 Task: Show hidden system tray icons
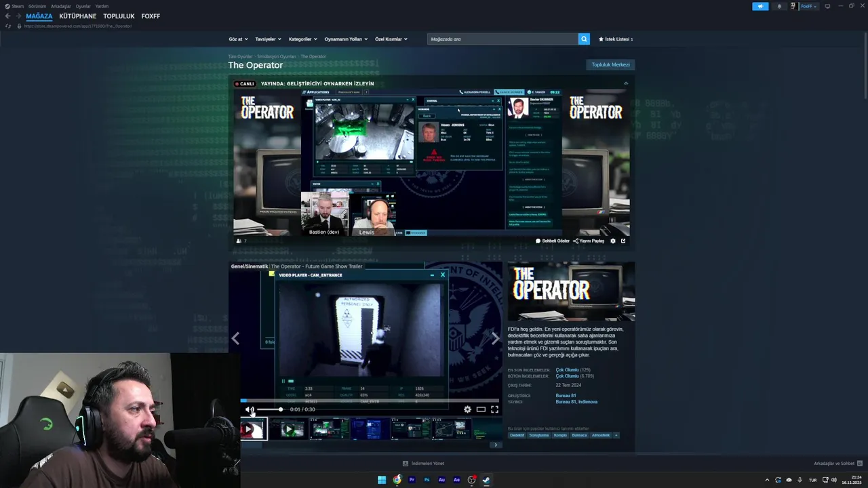click(767, 480)
